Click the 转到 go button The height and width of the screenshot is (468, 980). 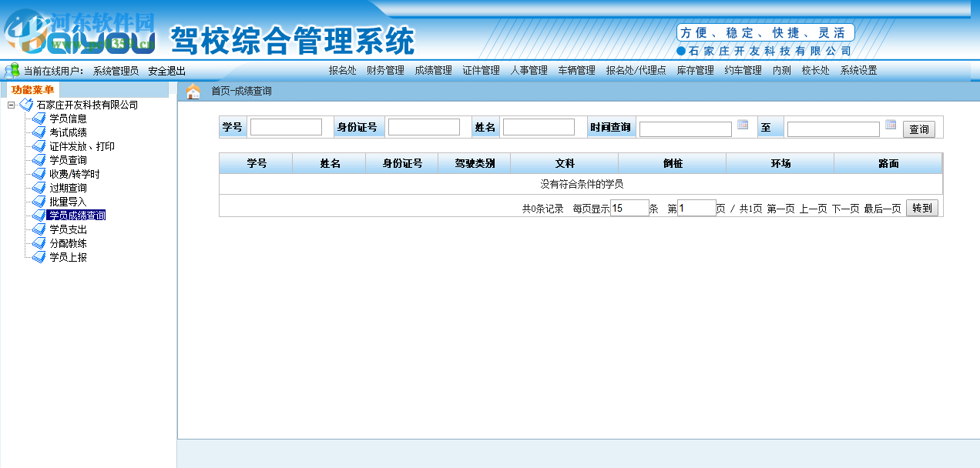click(x=921, y=207)
